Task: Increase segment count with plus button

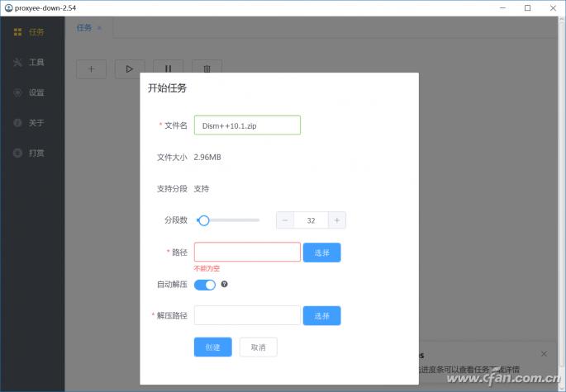Action: point(337,220)
